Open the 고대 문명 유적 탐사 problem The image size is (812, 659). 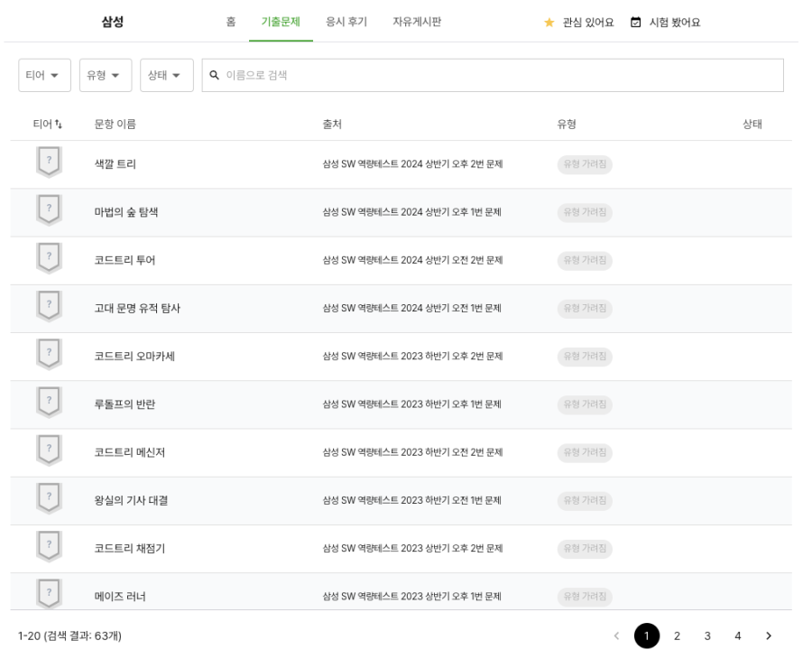pyautogui.click(x=137, y=308)
